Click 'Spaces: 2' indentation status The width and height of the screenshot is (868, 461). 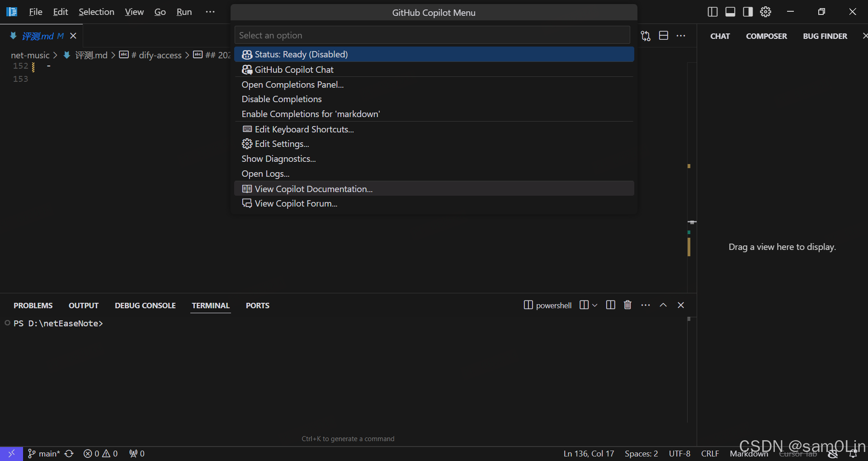(x=641, y=453)
